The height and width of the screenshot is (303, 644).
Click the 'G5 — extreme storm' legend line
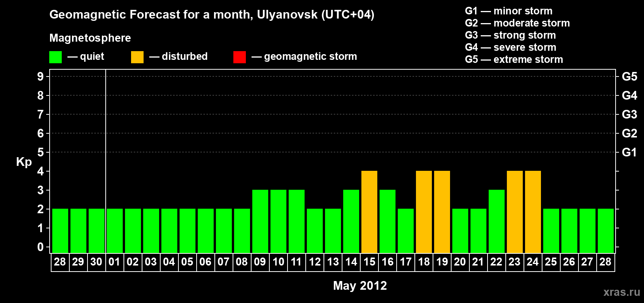click(x=514, y=59)
